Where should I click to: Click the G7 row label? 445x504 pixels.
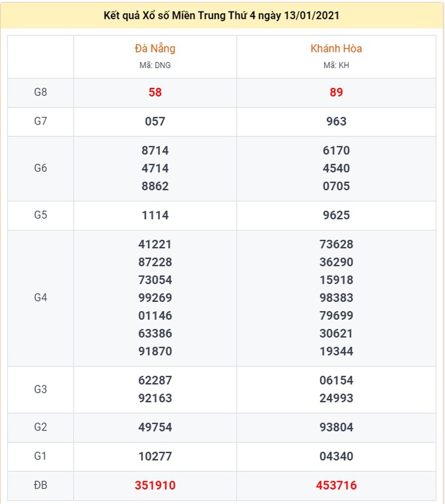pyautogui.click(x=41, y=121)
